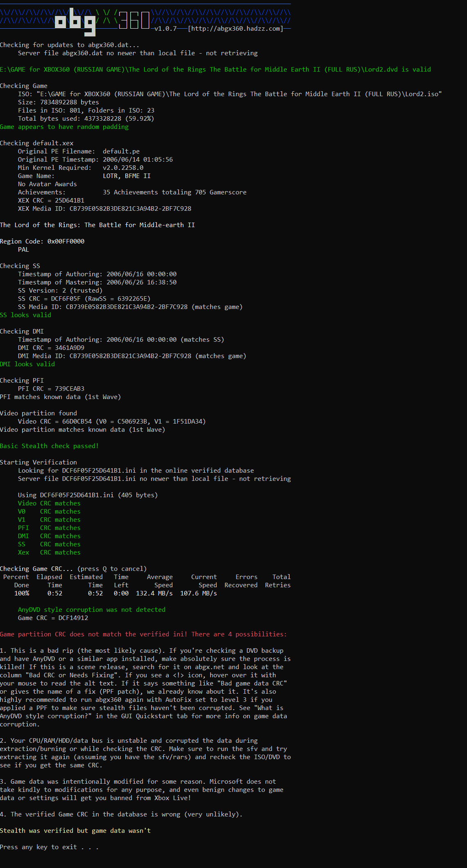Click 'SS CRC matches' line

(x=49, y=544)
